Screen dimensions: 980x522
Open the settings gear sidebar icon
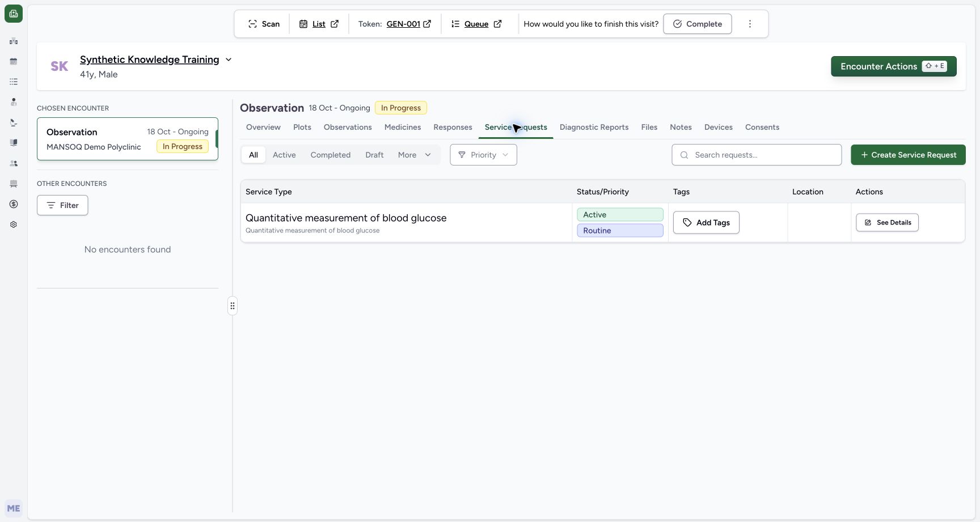[x=14, y=224]
